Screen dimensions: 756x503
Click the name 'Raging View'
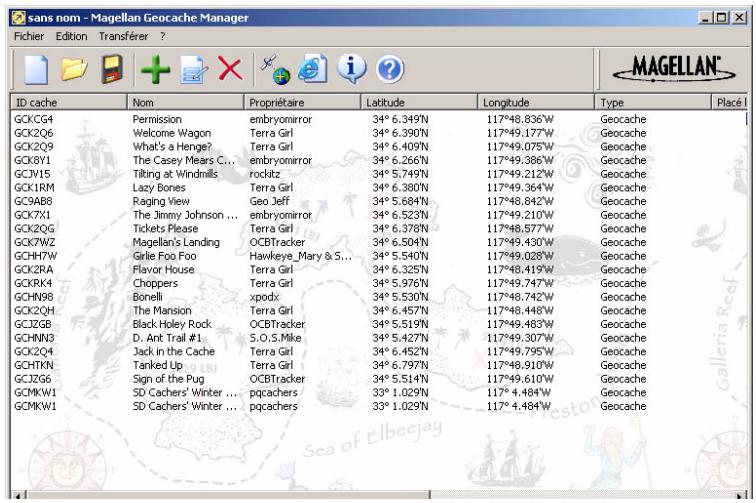click(x=161, y=201)
